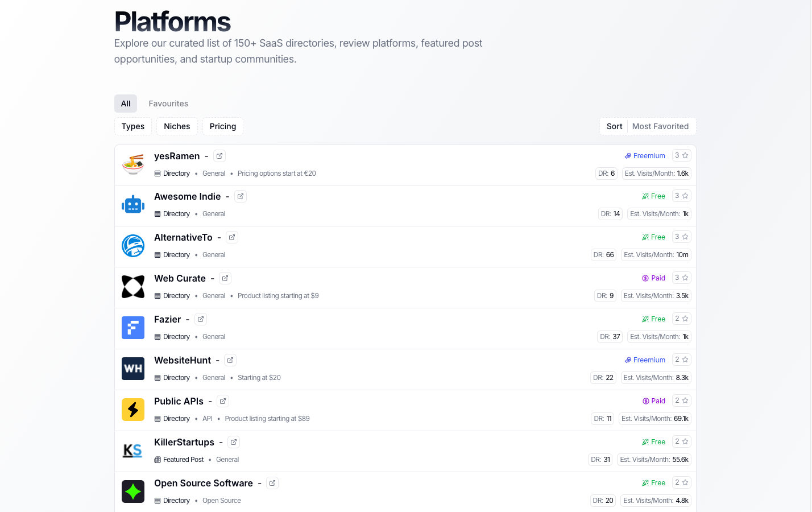Click the DR: 37 badge on Fazier
812x512 pixels.
point(610,337)
